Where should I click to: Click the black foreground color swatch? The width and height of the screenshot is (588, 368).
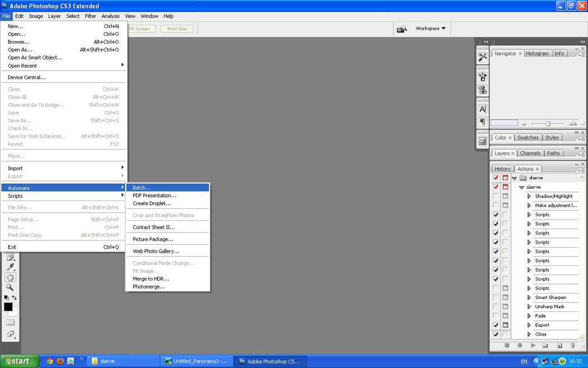(8, 307)
